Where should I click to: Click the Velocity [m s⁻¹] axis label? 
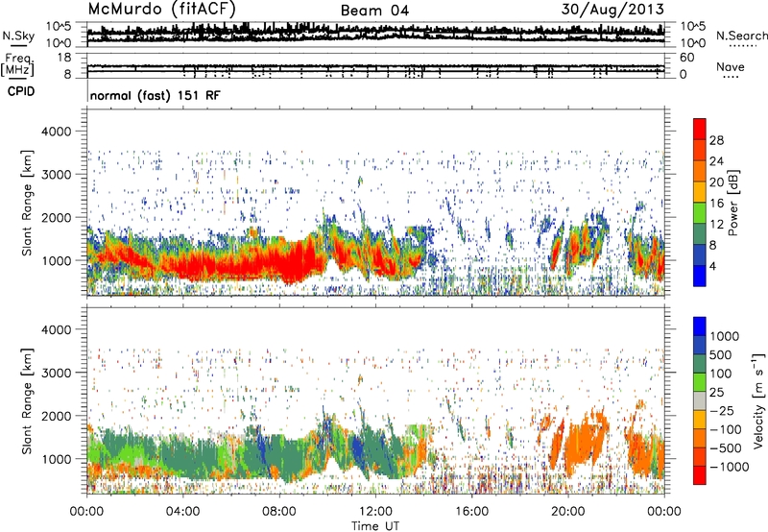[758, 400]
